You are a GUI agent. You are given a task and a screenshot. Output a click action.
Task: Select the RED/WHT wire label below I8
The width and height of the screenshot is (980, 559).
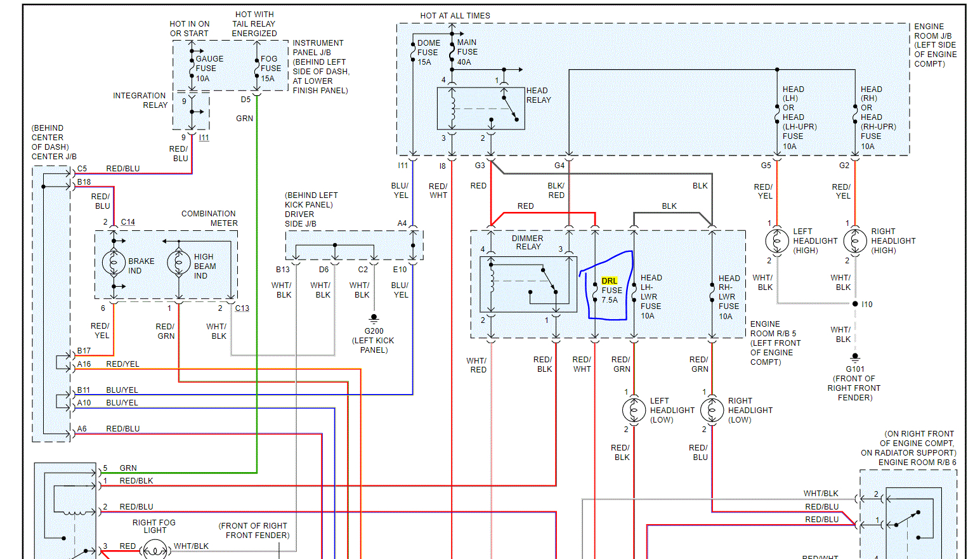[438, 191]
